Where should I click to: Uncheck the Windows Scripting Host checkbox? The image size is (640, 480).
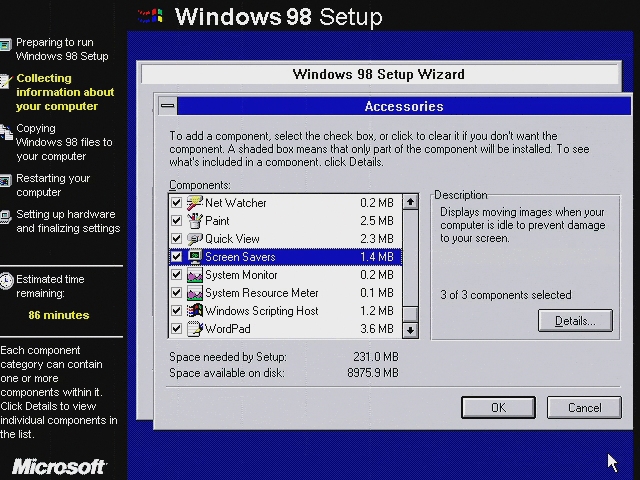(x=176, y=311)
